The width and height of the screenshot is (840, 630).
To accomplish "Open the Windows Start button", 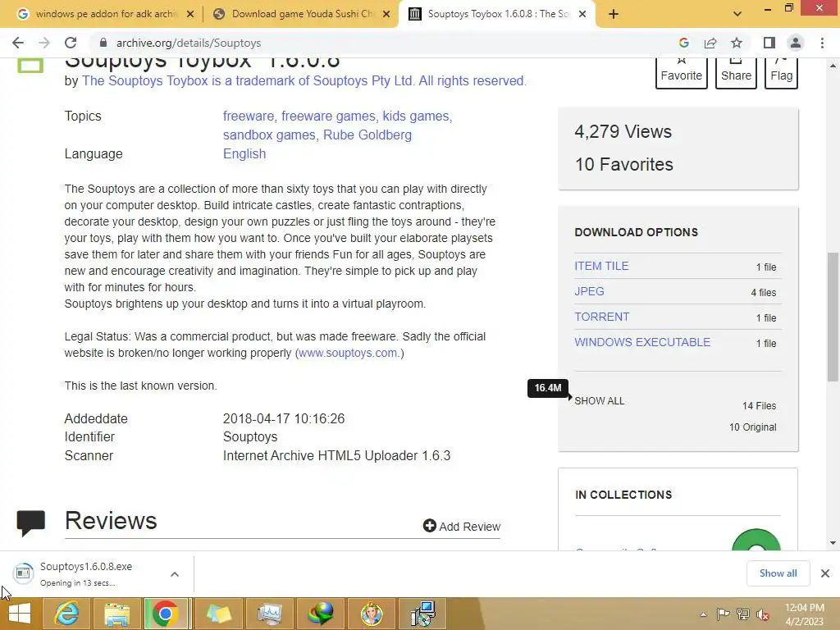I will pyautogui.click(x=20, y=614).
